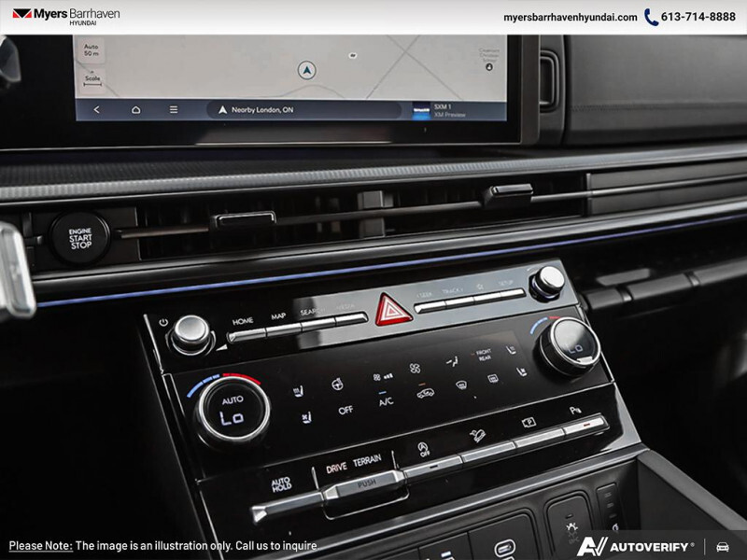The height and width of the screenshot is (560, 747).
Task: Click the left AUTO Lo temperature dial
Action: [232, 410]
